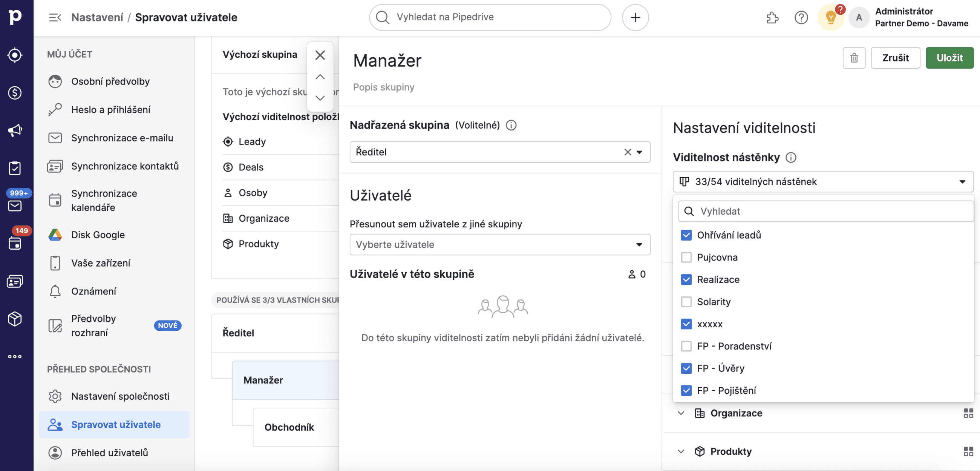Screen dimensions: 980x471
Task: Open the Ředitel parent group dropdown arrow
Action: 640,152
